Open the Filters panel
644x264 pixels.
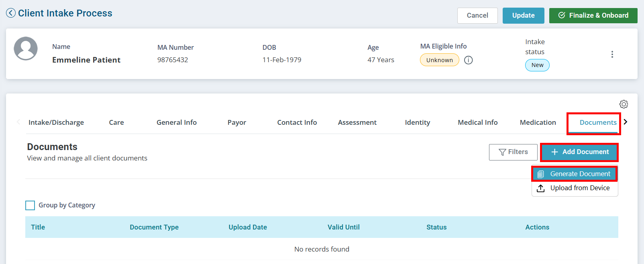point(513,152)
